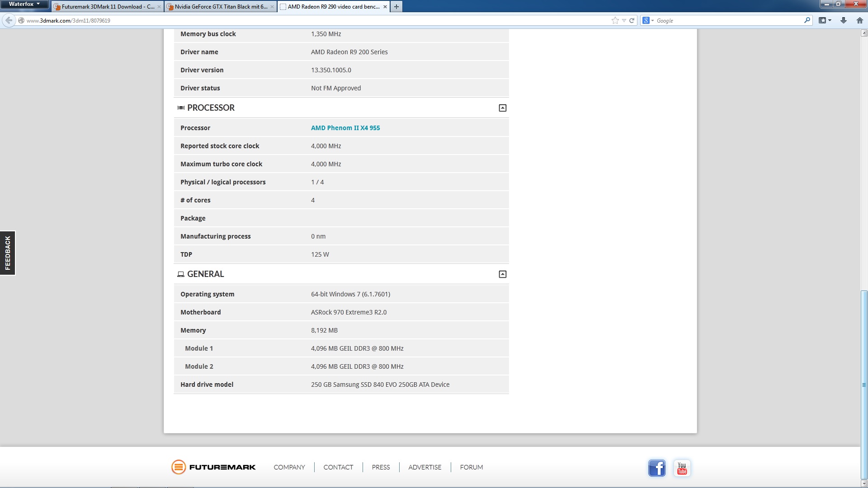
Task: Open Futuremark YouTube channel icon
Action: pos(682,468)
